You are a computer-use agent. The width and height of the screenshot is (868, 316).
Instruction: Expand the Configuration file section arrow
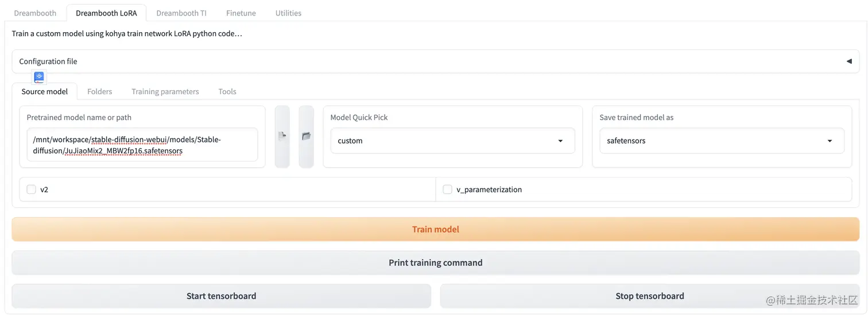[849, 61]
